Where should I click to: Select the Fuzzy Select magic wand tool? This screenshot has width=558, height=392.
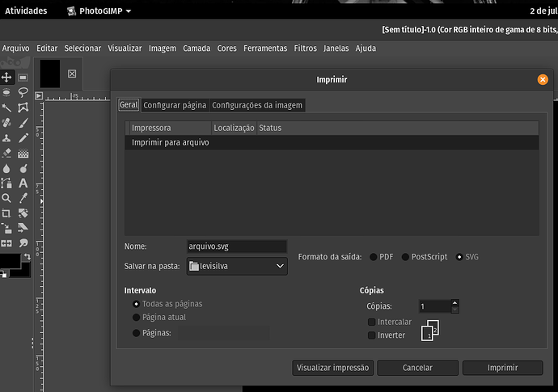click(x=6, y=107)
